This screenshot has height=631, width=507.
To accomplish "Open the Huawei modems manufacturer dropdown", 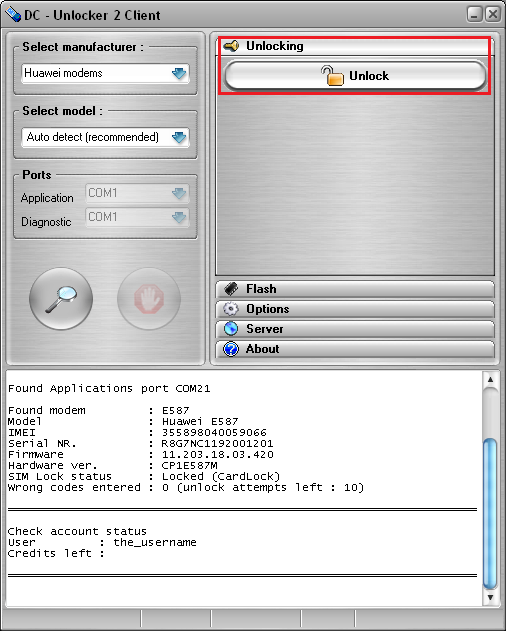I will point(105,73).
